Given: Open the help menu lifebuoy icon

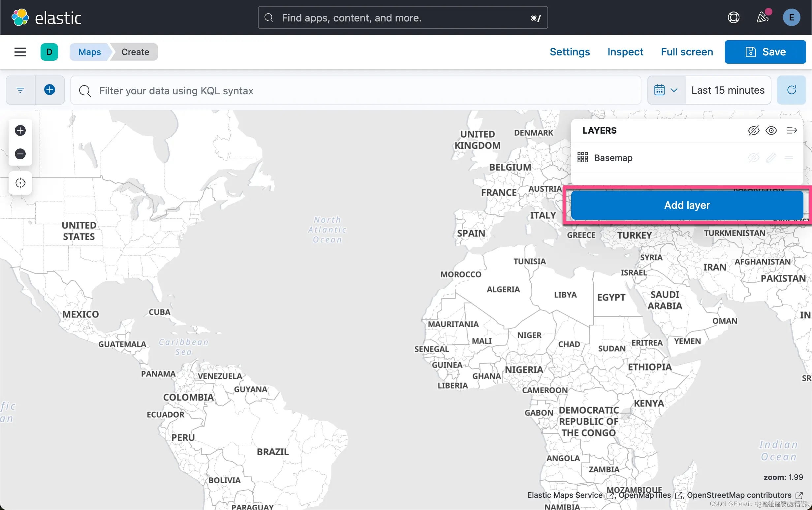Looking at the screenshot, I should 734,17.
